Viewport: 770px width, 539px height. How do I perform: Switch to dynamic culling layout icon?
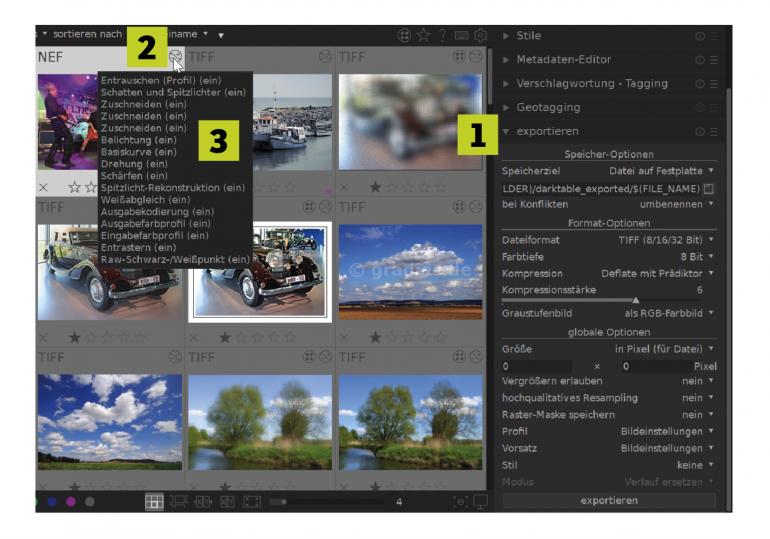coord(227,502)
